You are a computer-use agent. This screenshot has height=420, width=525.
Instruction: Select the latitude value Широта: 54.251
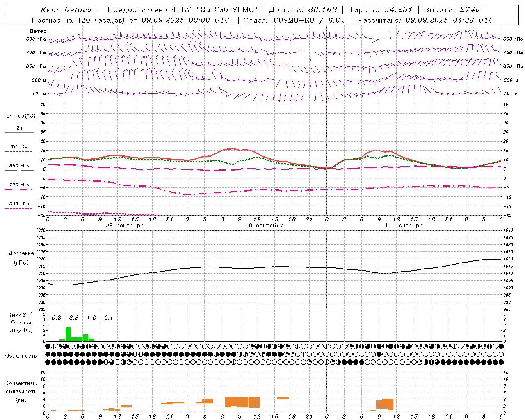coord(380,10)
